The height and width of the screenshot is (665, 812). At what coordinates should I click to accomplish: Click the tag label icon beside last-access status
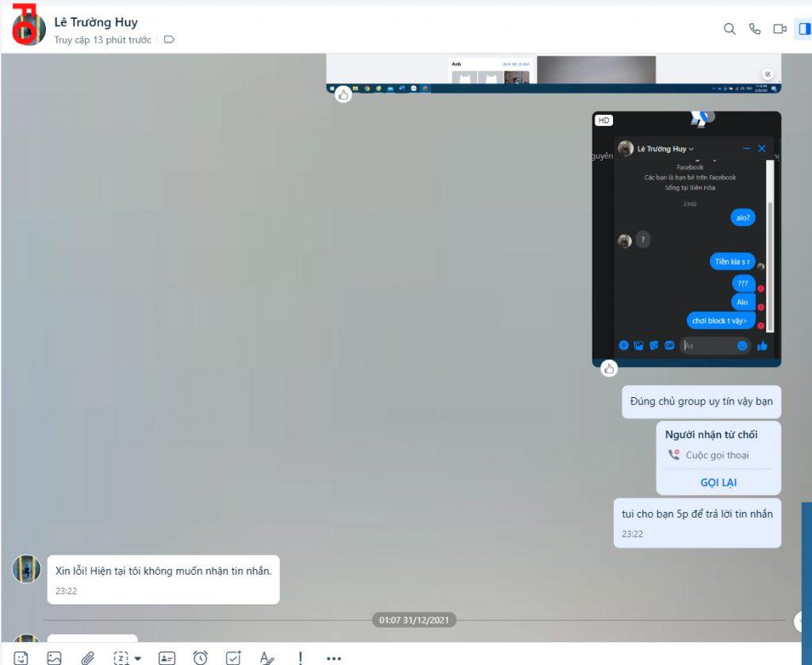point(169,40)
